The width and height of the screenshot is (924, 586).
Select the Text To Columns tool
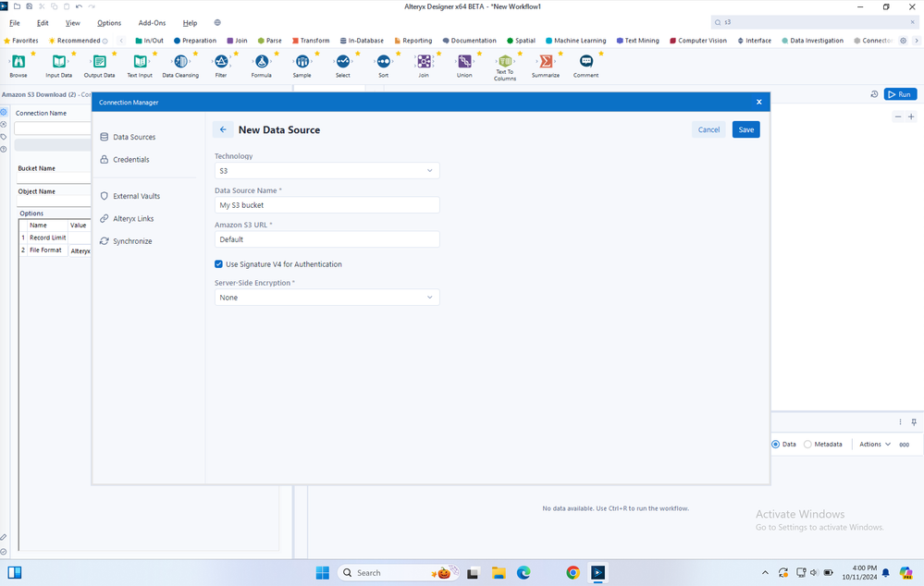coord(505,67)
